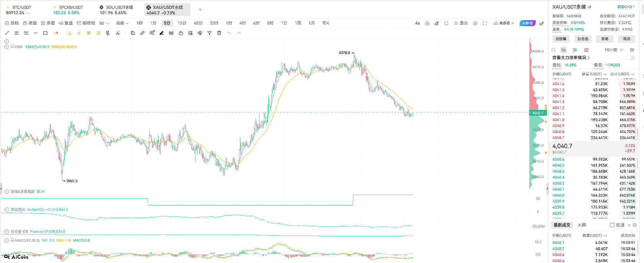Lock drawings with the padlock icon
Image resolution: width=644 pixels, height=263 pixels.
tap(181, 33)
